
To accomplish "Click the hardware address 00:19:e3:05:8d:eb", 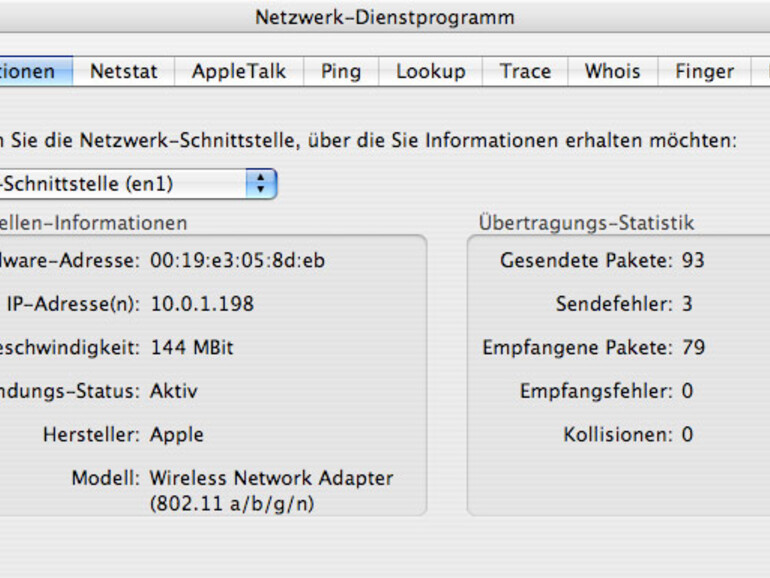I will coord(237,261).
